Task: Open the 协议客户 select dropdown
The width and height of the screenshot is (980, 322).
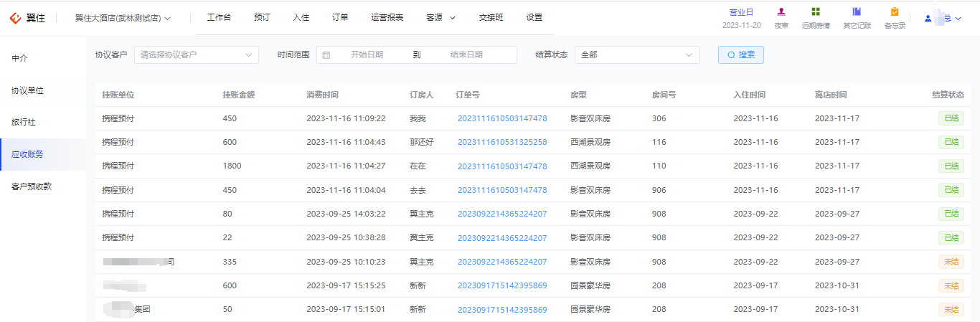Action: click(197, 55)
